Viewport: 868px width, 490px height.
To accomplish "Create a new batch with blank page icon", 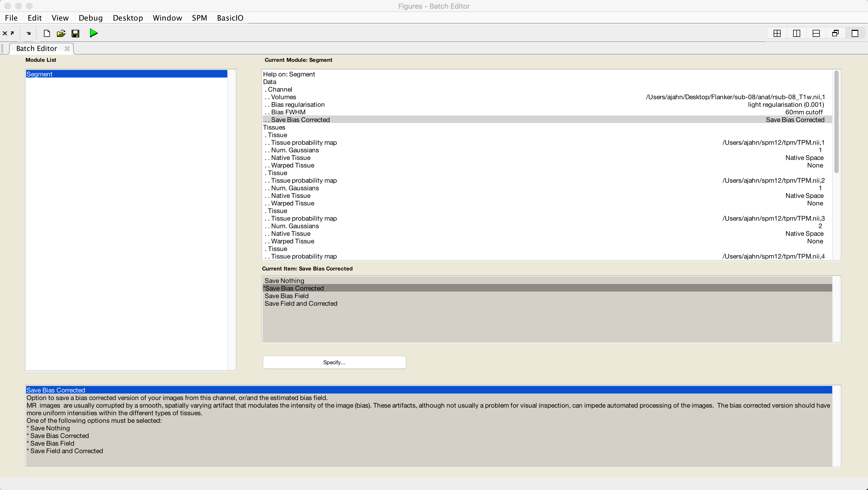I will pyautogui.click(x=47, y=33).
